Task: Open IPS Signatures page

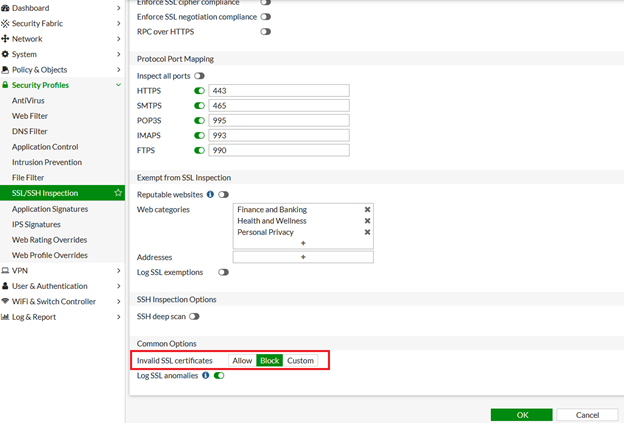Action: click(x=36, y=224)
